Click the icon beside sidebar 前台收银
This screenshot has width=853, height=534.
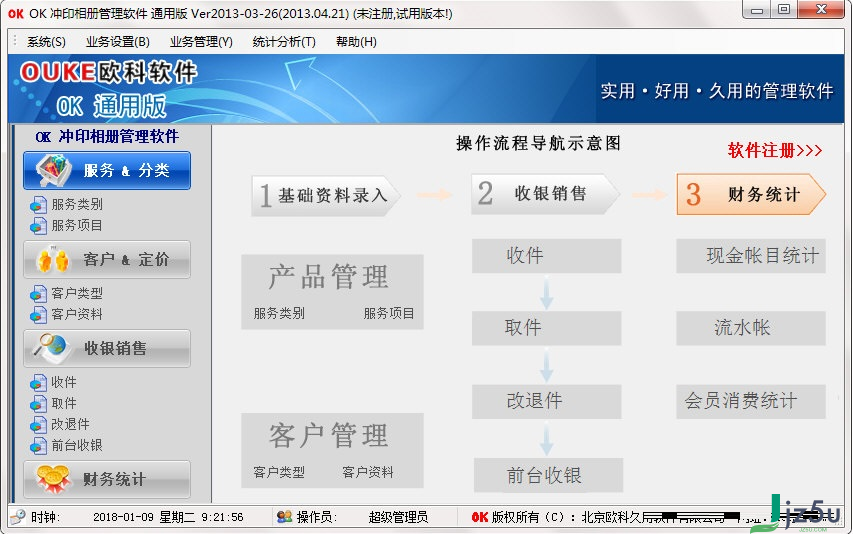[38, 446]
